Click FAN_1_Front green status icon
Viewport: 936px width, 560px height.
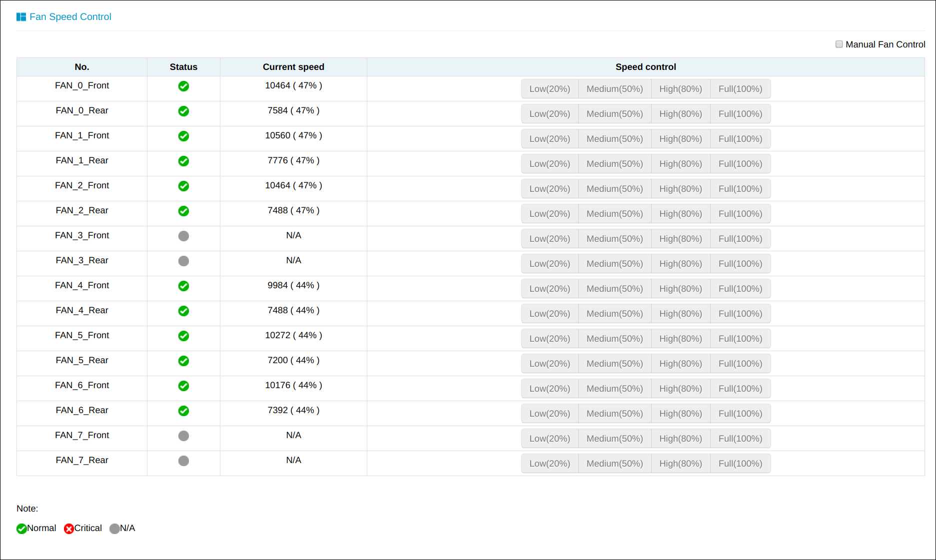[x=183, y=136]
